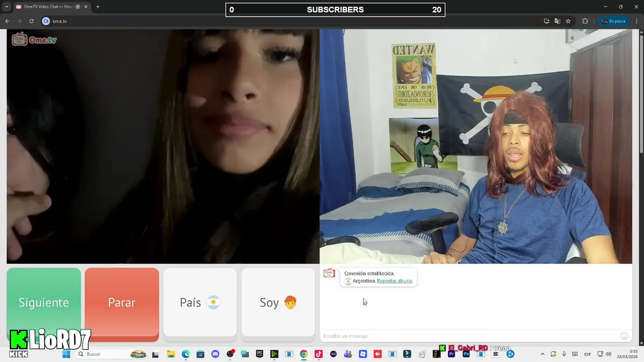Screen dimensions: 644x362
Task: Open Microsoft Edge from taskbar
Action: click(x=186, y=354)
